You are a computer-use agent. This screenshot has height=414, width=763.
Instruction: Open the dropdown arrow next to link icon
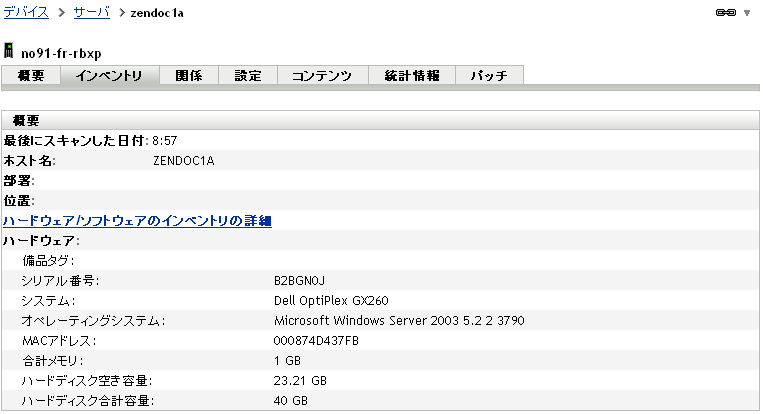(747, 13)
